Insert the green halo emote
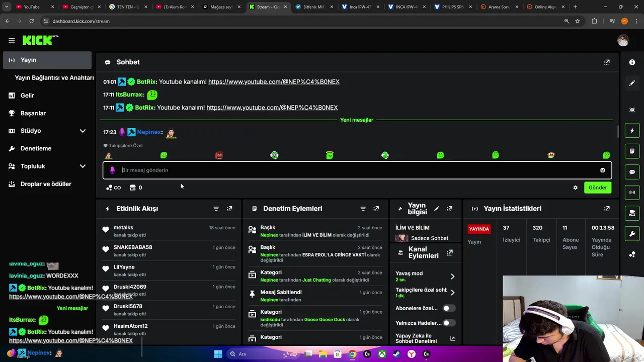This screenshot has height=362, width=644. pos(330,155)
